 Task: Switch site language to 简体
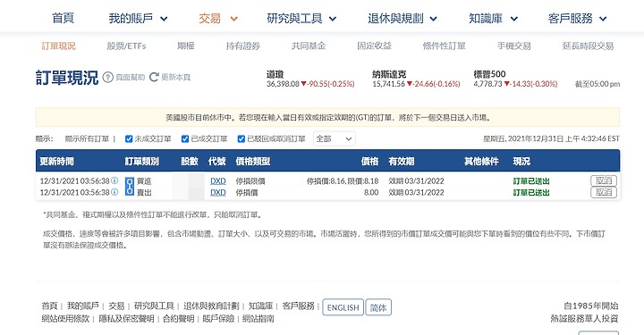(378, 307)
